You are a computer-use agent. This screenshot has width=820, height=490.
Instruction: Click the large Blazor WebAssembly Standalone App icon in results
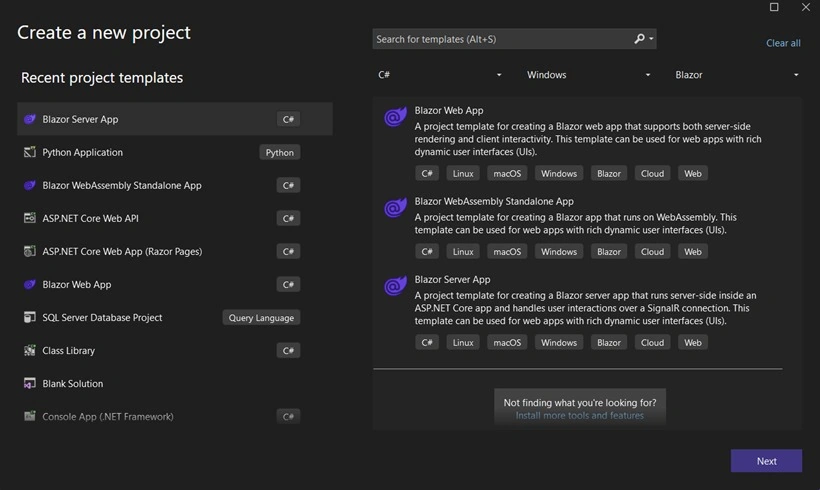coord(395,208)
